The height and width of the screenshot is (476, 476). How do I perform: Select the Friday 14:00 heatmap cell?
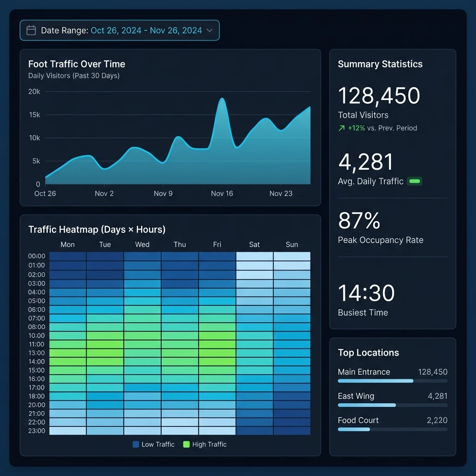point(217,362)
